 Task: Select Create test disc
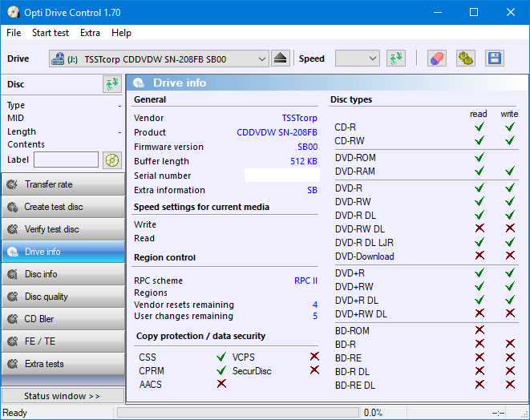63,207
